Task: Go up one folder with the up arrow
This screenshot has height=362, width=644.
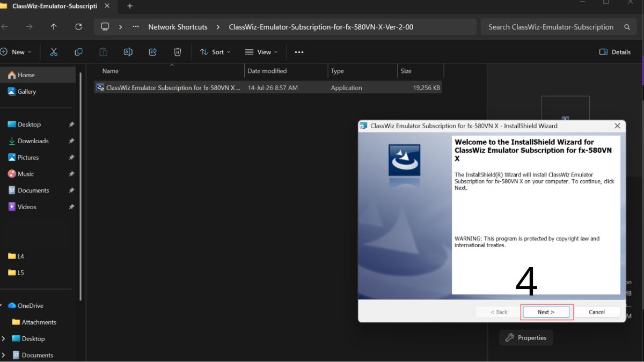Action: coord(54,27)
